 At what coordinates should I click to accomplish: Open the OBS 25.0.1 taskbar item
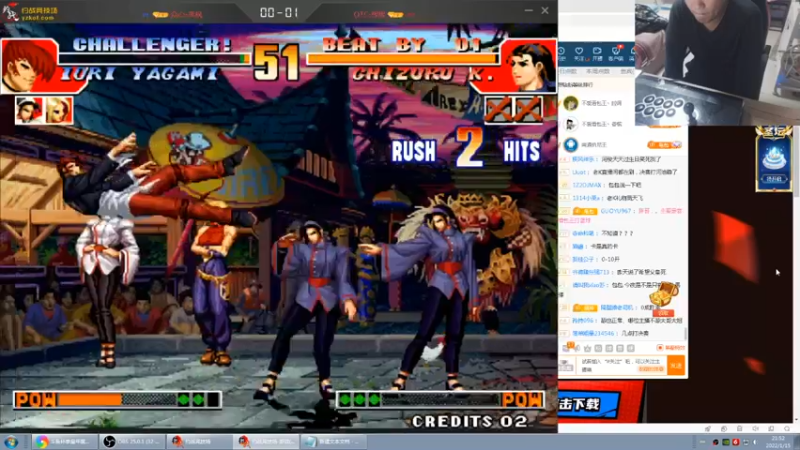click(x=133, y=441)
